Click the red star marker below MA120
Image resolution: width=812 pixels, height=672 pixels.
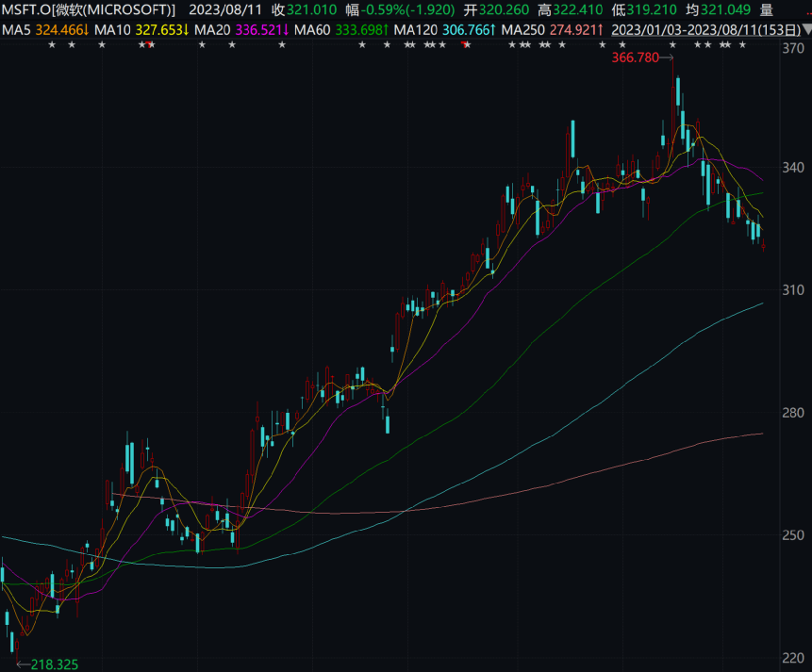[464, 45]
